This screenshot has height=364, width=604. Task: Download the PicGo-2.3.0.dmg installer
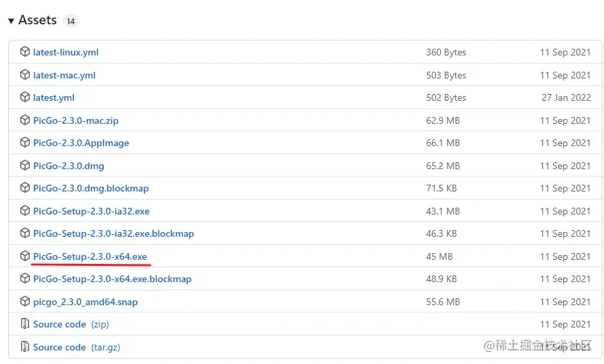tap(68, 166)
